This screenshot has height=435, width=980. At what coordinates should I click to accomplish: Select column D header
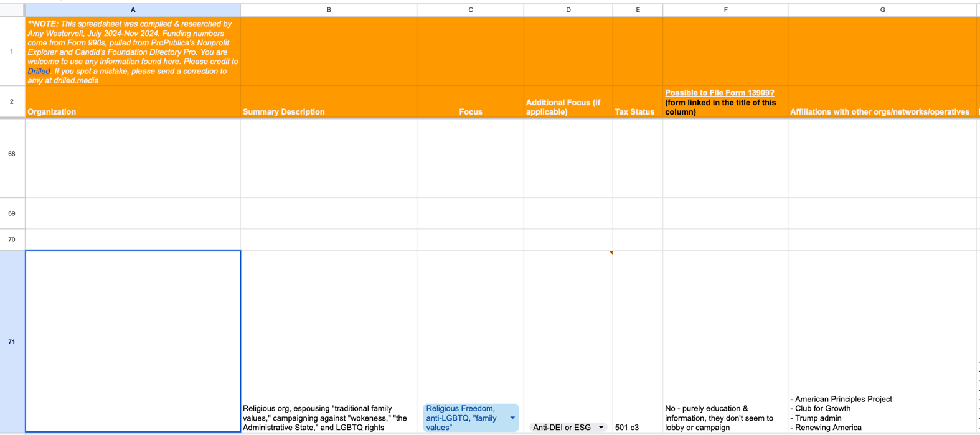click(568, 10)
